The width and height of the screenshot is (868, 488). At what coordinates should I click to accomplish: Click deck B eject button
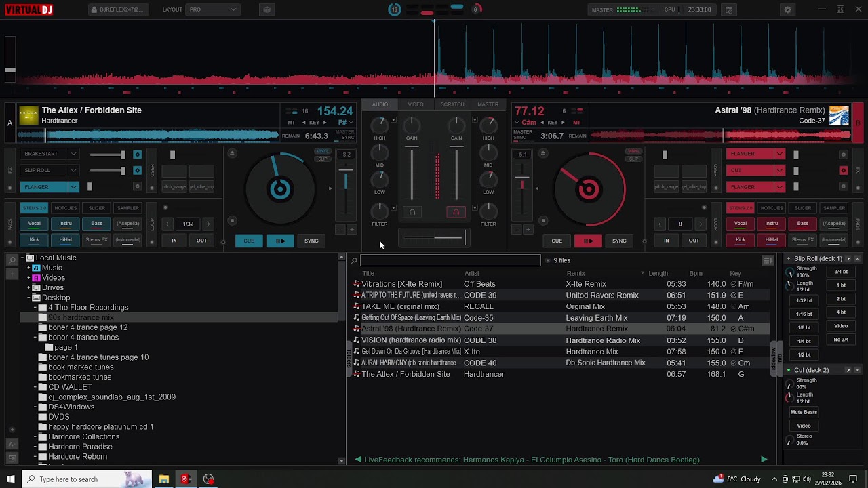tap(542, 154)
